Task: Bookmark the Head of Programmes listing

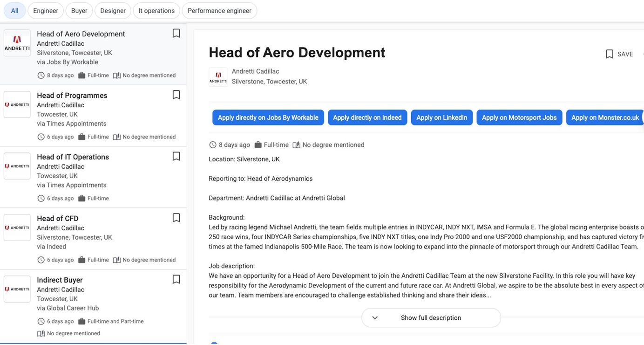Action: pos(176,95)
